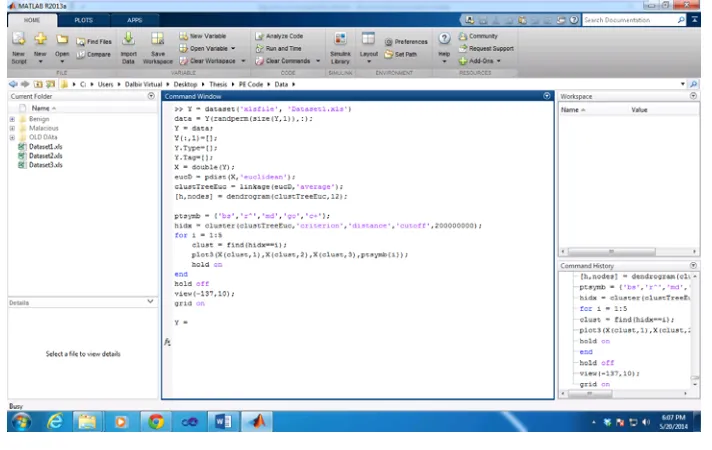Viewport: 712px width, 450px height.
Task: Click Users in the address path
Action: coord(105,84)
